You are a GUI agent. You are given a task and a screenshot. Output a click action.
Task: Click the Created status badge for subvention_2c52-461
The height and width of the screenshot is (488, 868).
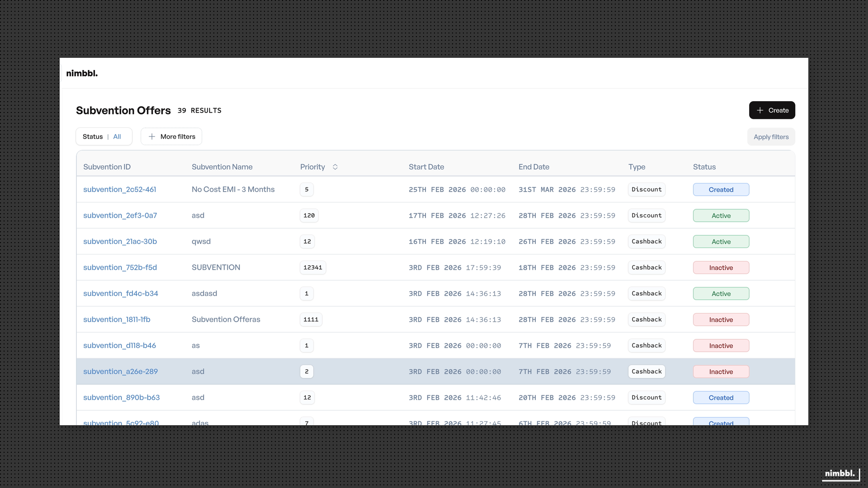click(x=721, y=189)
